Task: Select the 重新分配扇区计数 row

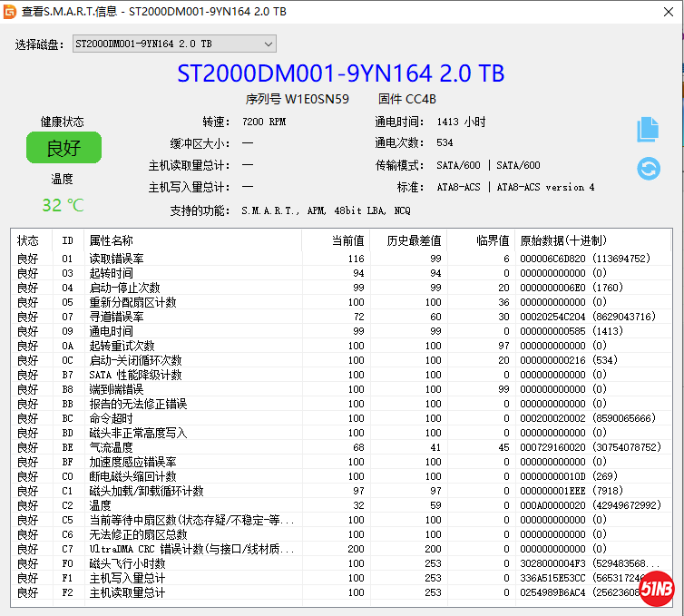Action: point(132,302)
